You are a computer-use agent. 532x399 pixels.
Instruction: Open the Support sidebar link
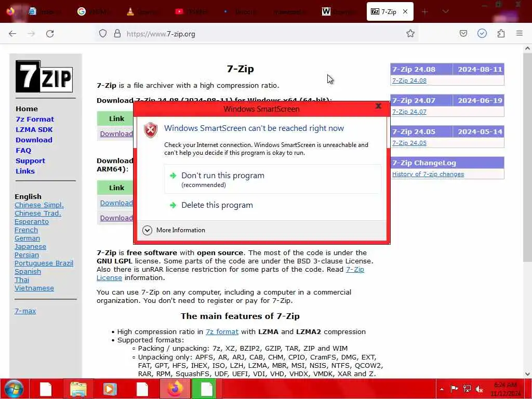pos(30,161)
